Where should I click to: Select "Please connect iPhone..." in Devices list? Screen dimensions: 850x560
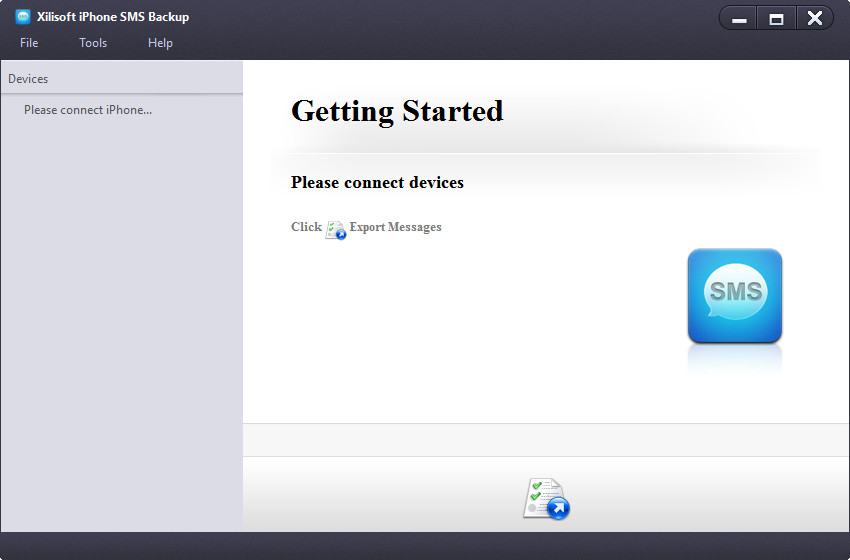click(x=88, y=110)
